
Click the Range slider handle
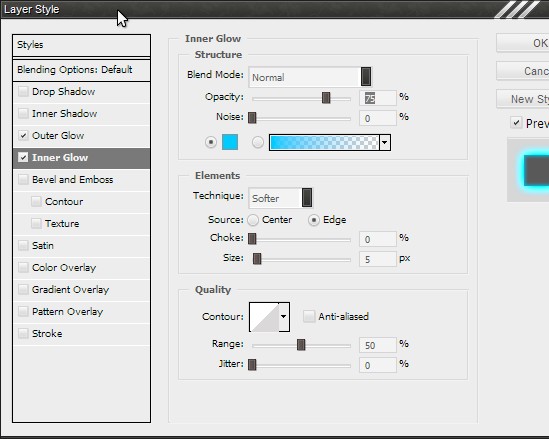pyautogui.click(x=301, y=345)
